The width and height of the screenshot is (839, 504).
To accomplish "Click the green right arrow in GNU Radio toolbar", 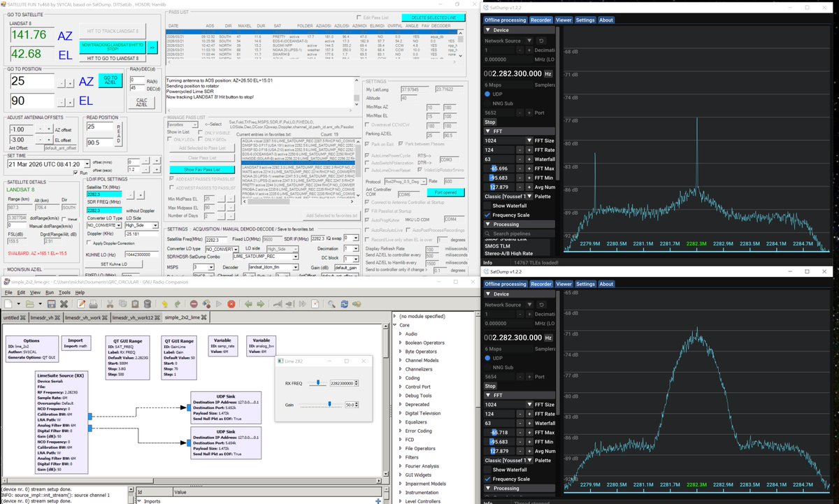I will click(x=260, y=304).
